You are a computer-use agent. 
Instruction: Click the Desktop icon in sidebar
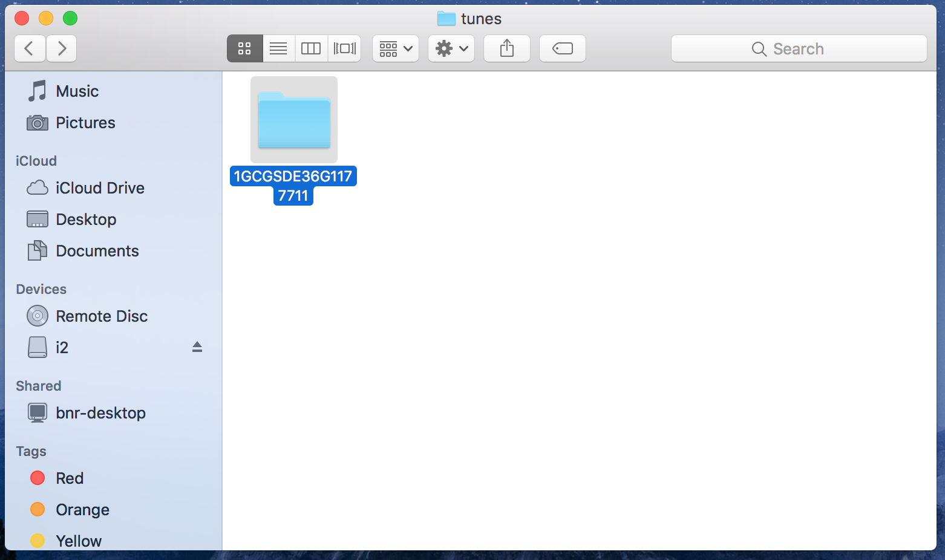38,220
